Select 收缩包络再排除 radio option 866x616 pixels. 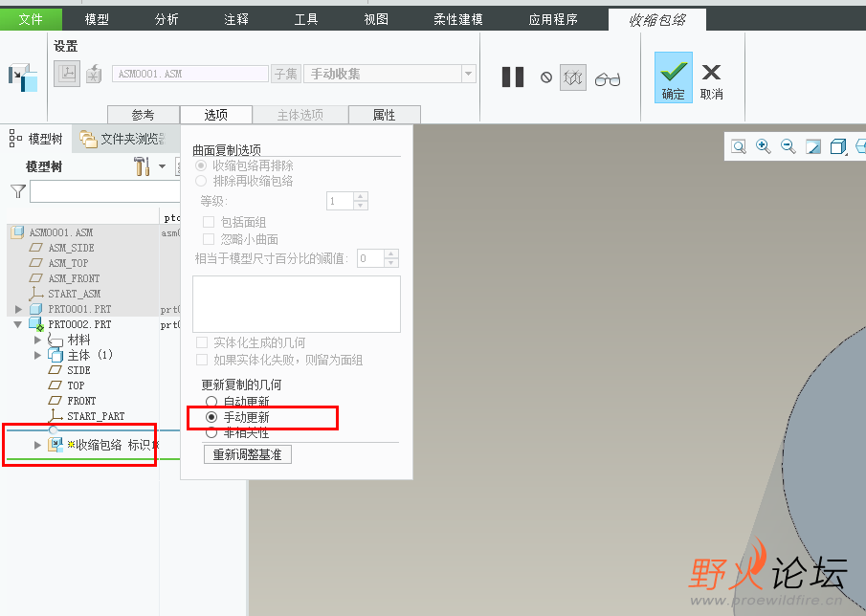[x=201, y=165]
